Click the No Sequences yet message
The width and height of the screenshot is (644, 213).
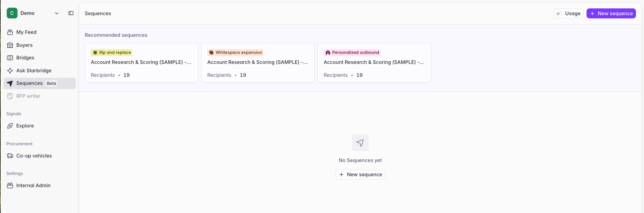[360, 160]
